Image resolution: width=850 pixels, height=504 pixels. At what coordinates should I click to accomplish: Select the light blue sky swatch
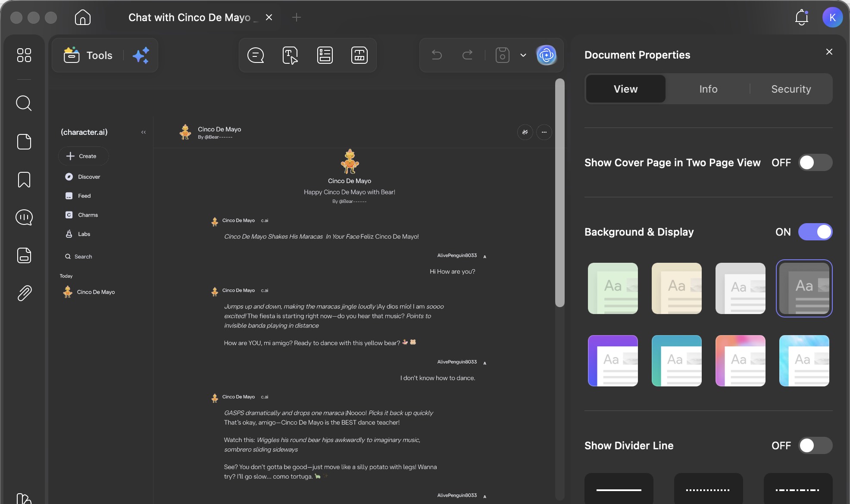point(804,361)
